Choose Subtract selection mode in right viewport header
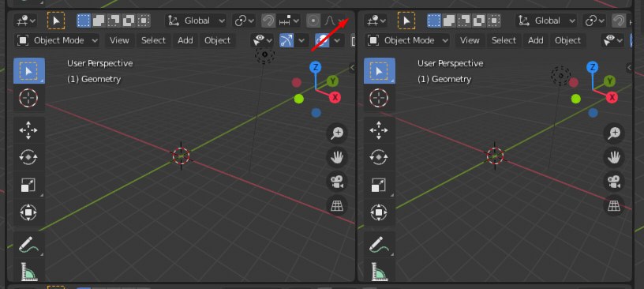The width and height of the screenshot is (644, 289). click(x=464, y=21)
